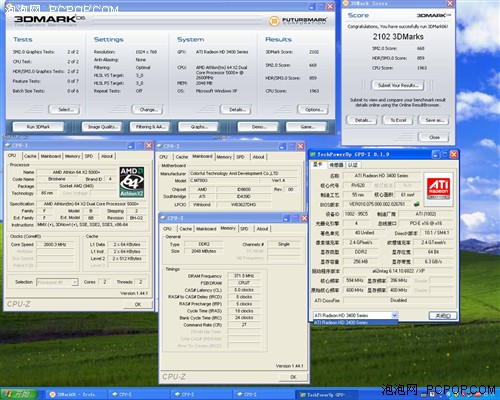The image size is (500, 400).
Task: Click the CAS# Latency 5.0 clocks value
Action: click(x=244, y=290)
